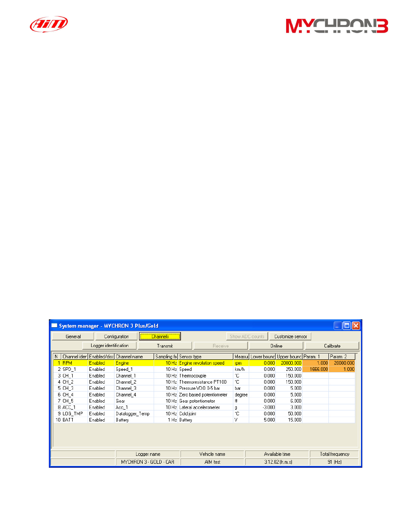Open the Configuration tab button
The width and height of the screenshot is (420, 510).
[116, 336]
